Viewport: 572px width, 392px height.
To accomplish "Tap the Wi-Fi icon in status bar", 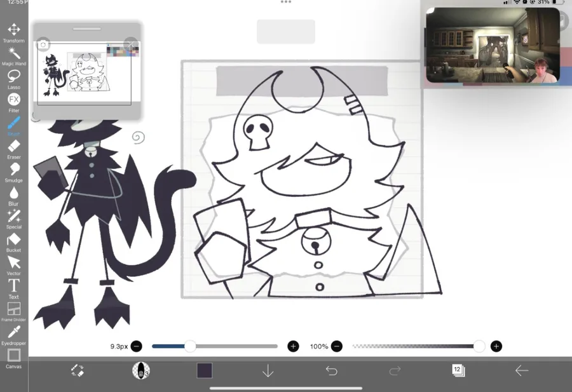I will click(x=517, y=2).
